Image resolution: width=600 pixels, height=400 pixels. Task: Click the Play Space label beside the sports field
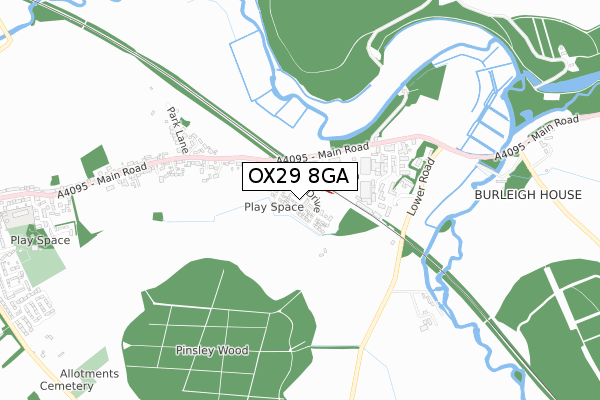pyautogui.click(x=40, y=240)
